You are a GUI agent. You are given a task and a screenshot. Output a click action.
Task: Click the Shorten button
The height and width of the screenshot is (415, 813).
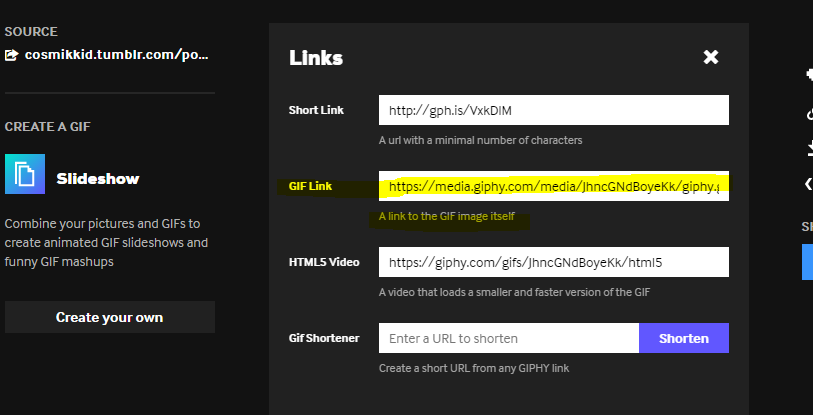point(684,338)
